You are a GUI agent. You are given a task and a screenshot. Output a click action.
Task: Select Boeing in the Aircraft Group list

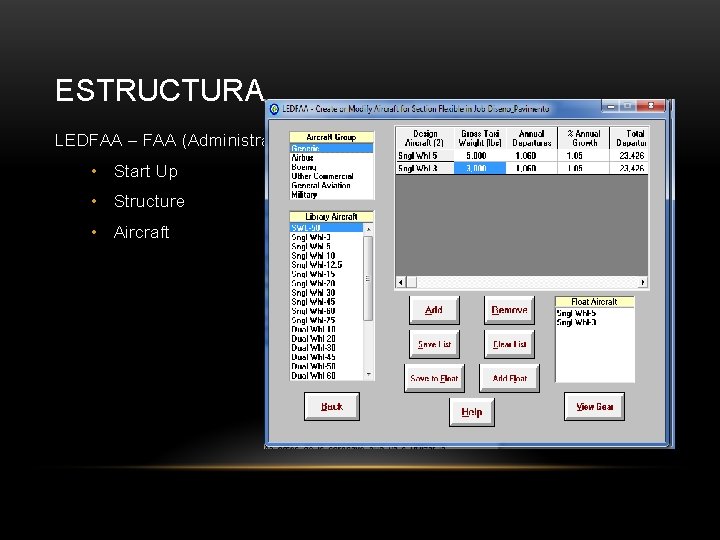332,167
